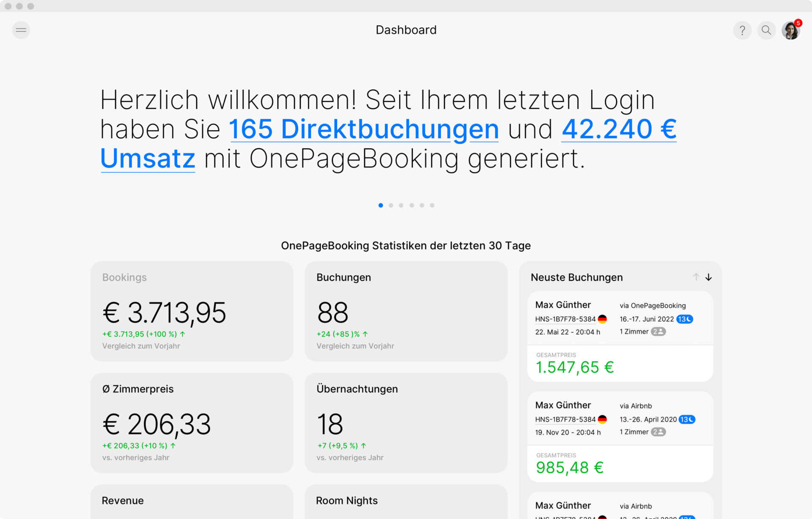Open the Ø Zimmerpreis card
This screenshot has width=812, height=519.
pyautogui.click(x=192, y=423)
